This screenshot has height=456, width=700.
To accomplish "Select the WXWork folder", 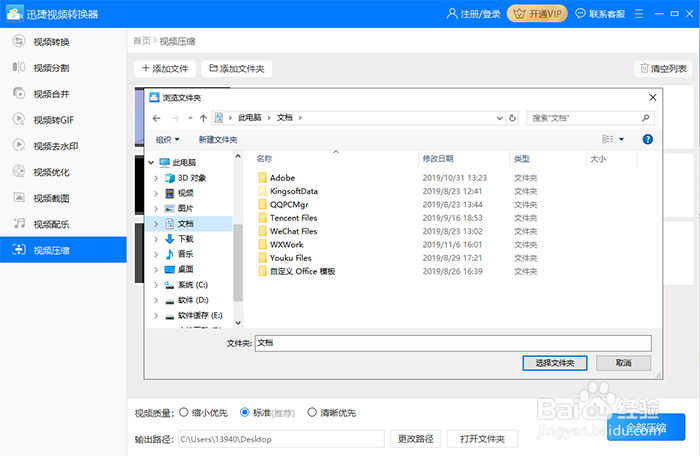I will click(x=287, y=245).
